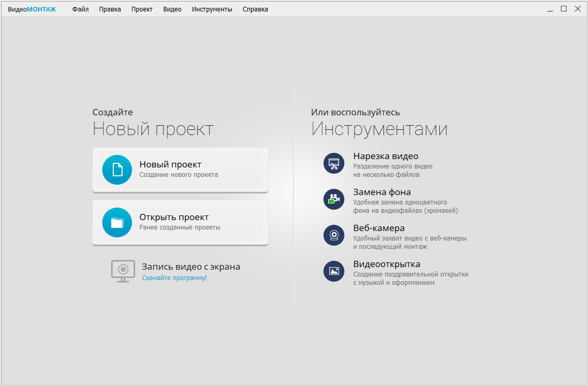Show the Справка help menu

[x=255, y=9]
